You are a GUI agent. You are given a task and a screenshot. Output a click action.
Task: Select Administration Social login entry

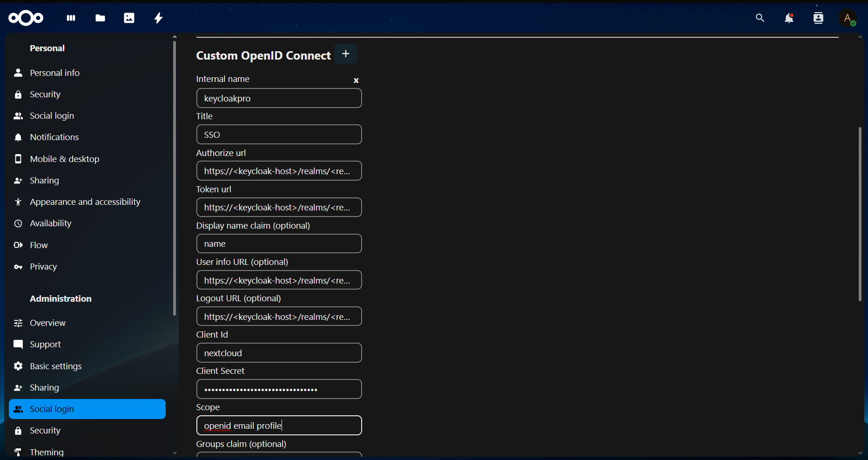(87, 409)
